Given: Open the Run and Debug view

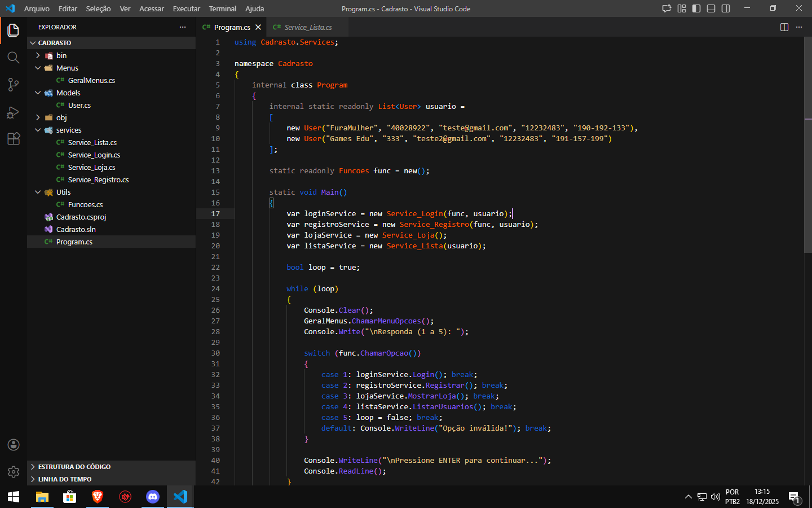Looking at the screenshot, I should coord(14,112).
